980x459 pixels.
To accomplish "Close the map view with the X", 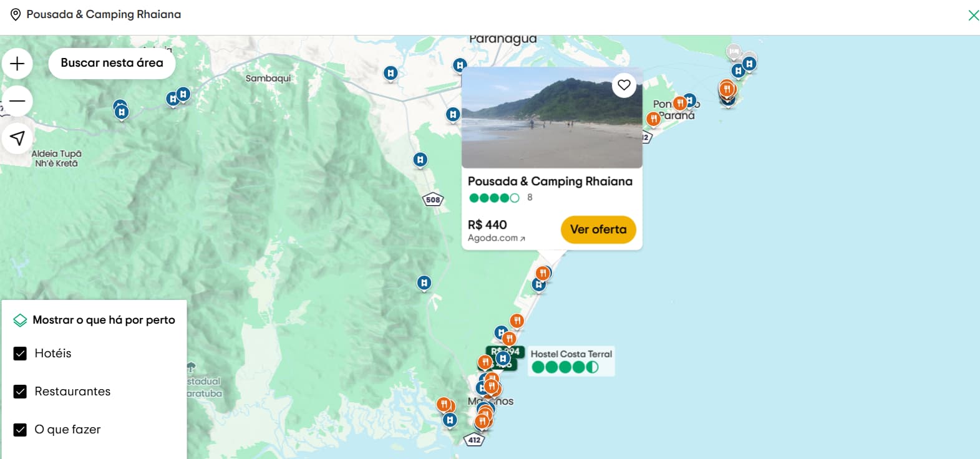I will [973, 15].
